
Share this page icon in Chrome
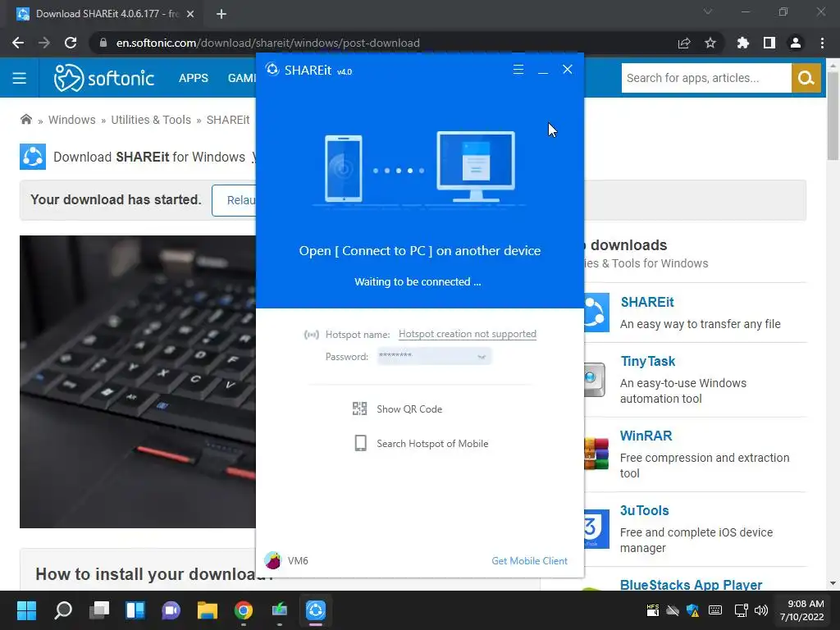pos(684,43)
